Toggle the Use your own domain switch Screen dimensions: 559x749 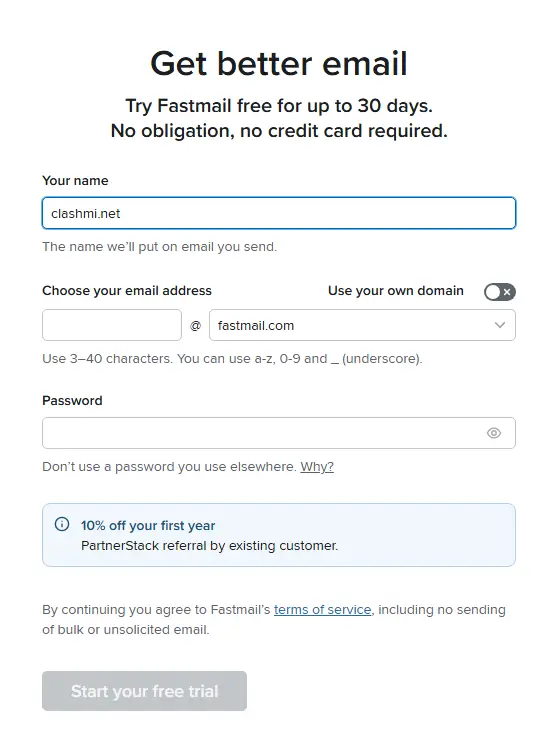click(499, 291)
